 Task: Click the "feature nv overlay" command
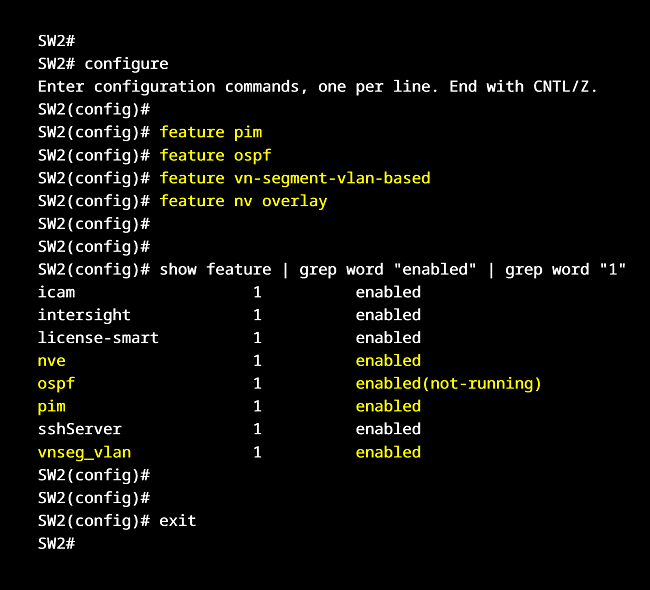(x=243, y=201)
